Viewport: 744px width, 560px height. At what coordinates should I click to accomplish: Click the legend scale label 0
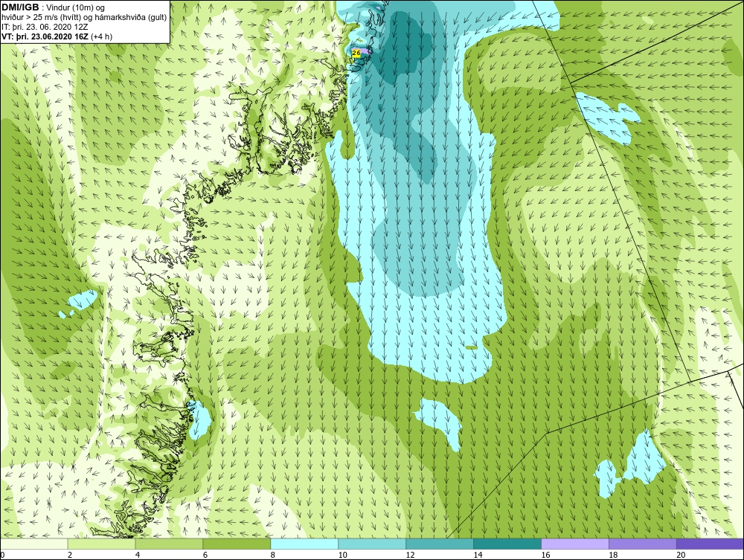[2, 554]
